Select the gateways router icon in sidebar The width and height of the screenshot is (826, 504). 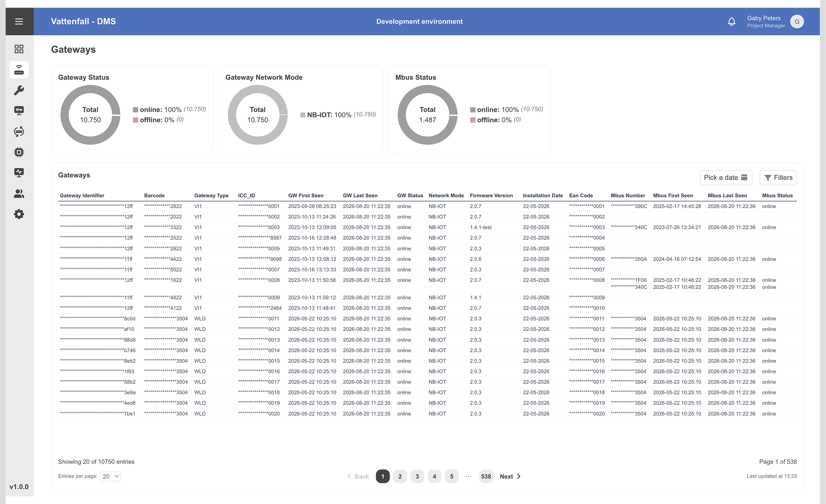pos(19,70)
